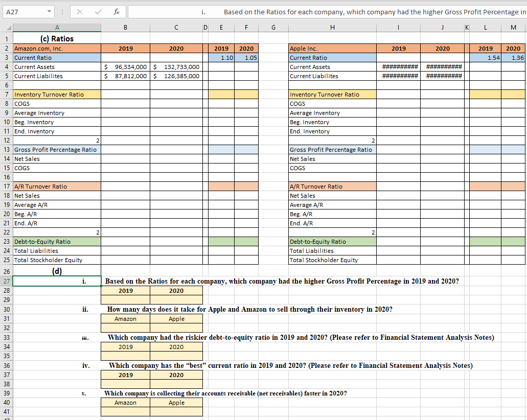This screenshot has height=420, width=527.
Task: Click 2019 answer cell under question iv
Action: point(125,384)
